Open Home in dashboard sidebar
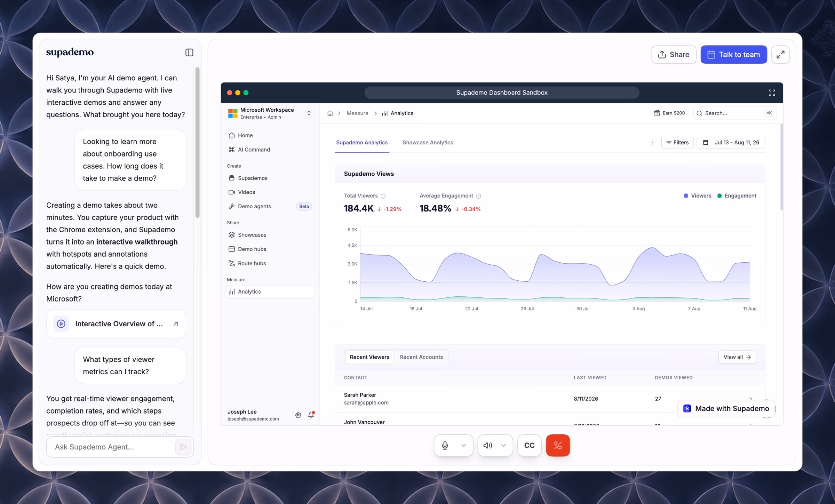This screenshot has width=835, height=504. (x=270, y=135)
